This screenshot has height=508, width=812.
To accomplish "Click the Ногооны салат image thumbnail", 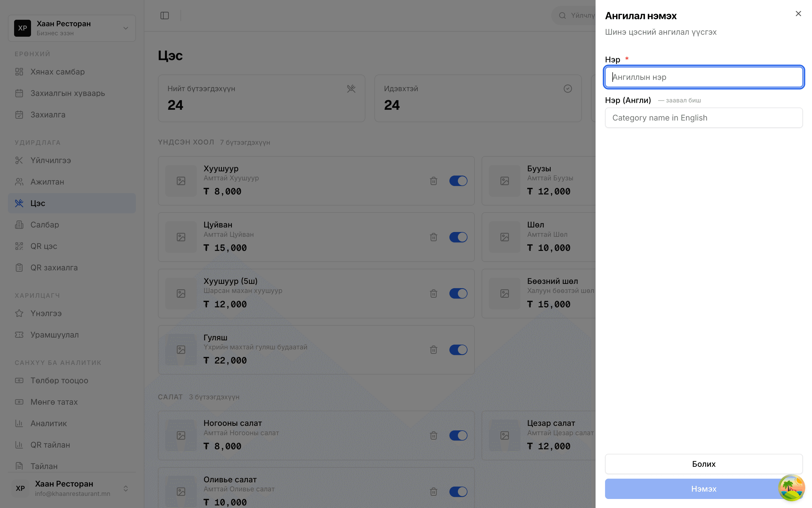I will click(x=181, y=435).
